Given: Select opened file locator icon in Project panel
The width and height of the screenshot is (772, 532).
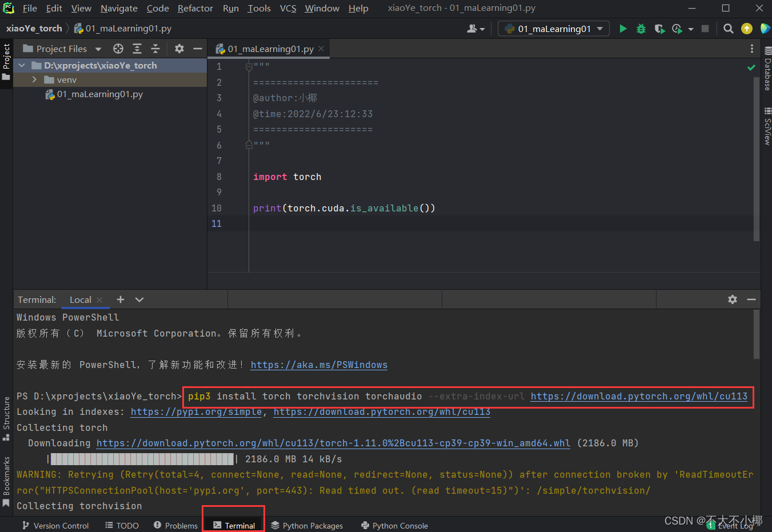Looking at the screenshot, I should 118,49.
